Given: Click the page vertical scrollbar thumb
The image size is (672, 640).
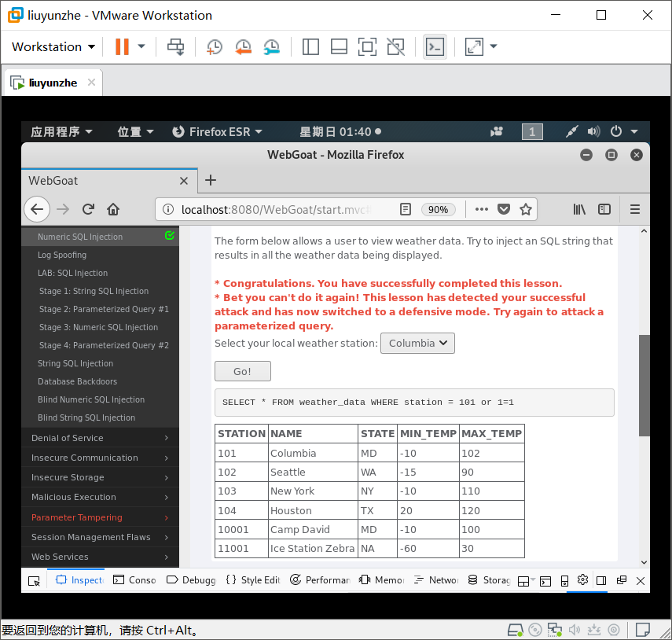Looking at the screenshot, I should [x=644, y=385].
